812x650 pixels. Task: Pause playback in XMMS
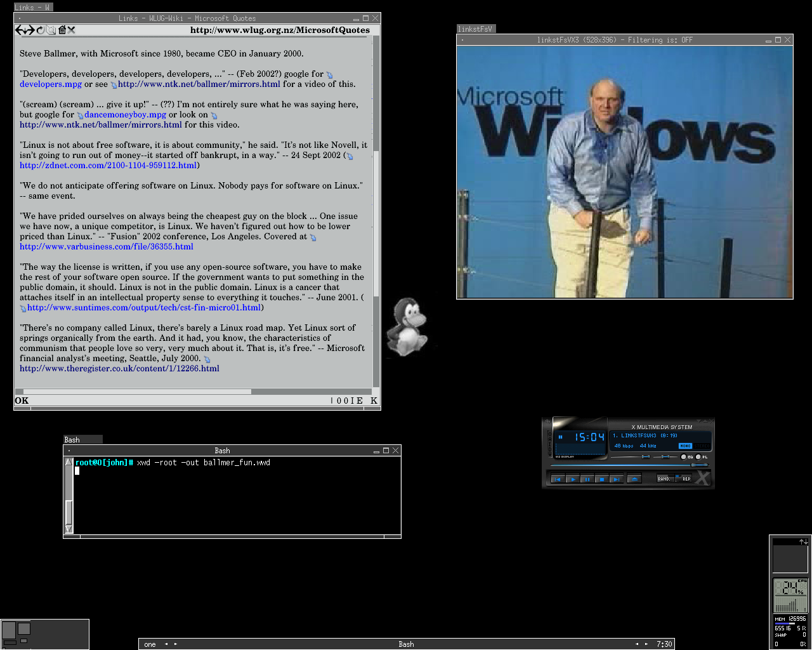click(x=587, y=479)
